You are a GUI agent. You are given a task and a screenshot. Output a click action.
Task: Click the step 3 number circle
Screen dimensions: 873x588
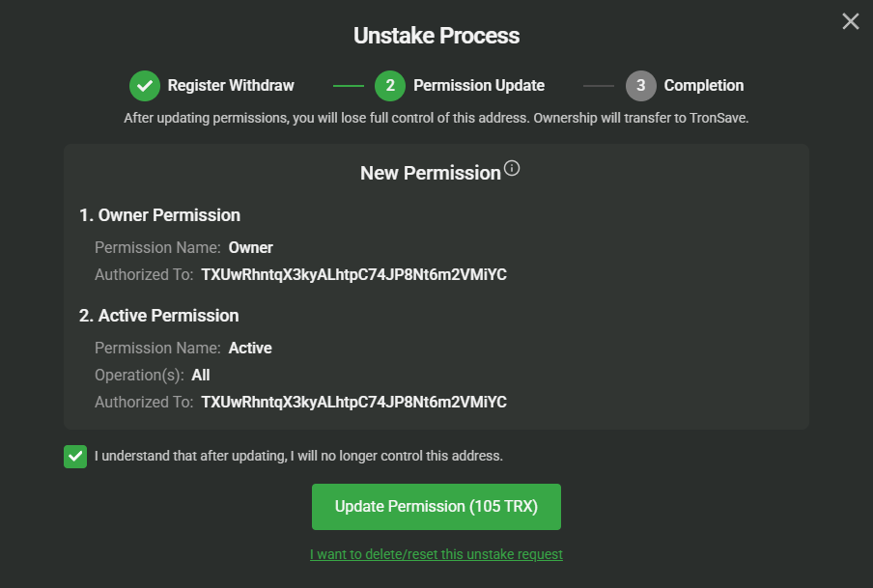(x=641, y=86)
